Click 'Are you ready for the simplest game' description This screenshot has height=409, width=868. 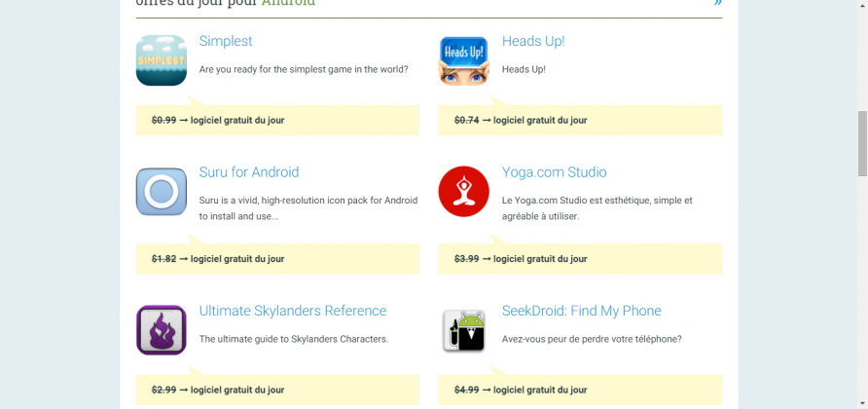click(x=304, y=70)
